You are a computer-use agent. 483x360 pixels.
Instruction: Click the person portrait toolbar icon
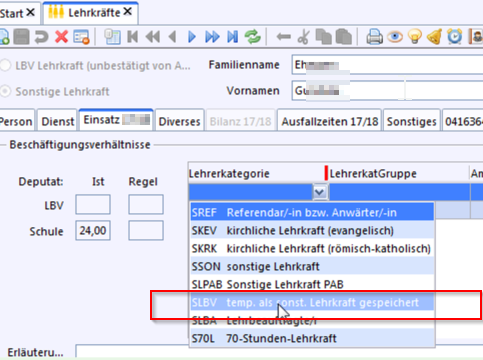click(476, 37)
